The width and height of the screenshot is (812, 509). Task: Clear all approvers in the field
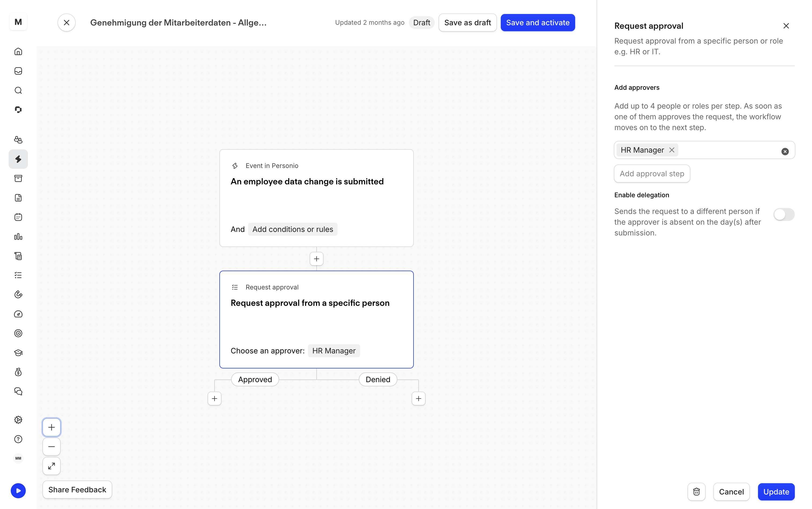pos(785,152)
